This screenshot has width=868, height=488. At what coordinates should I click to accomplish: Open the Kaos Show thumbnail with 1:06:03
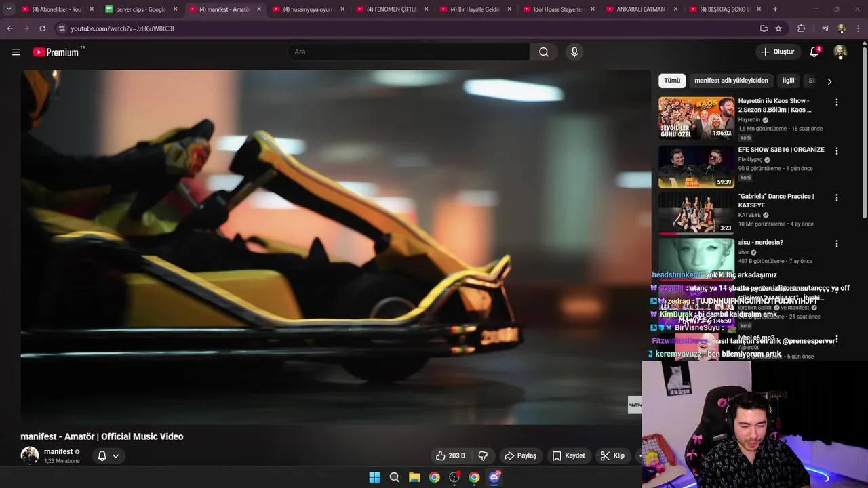click(696, 118)
